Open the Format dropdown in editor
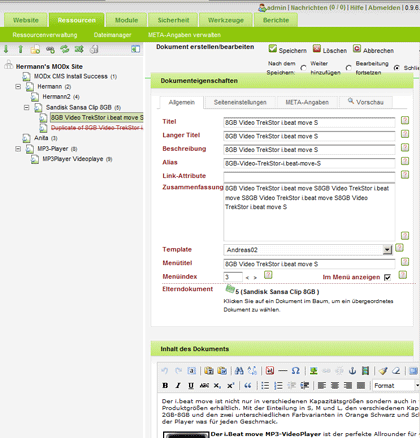This screenshot has width=420, height=438. tap(396, 386)
